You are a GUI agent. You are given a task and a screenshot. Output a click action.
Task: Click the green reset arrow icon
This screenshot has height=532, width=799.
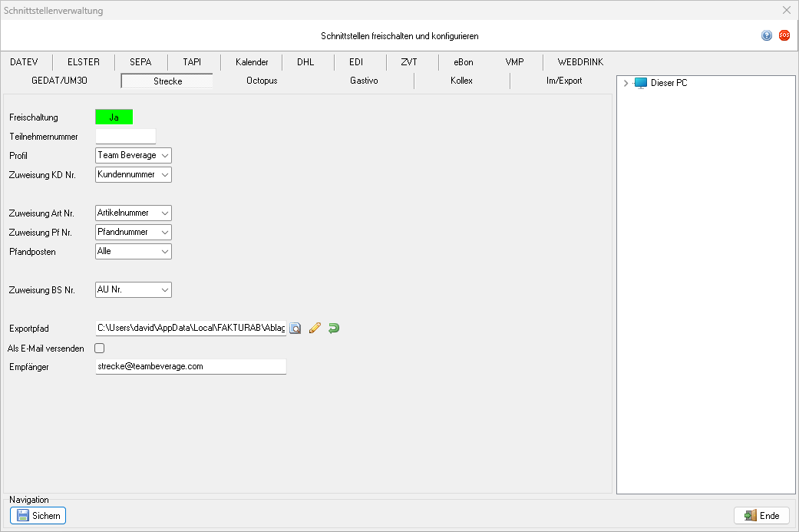333,329
